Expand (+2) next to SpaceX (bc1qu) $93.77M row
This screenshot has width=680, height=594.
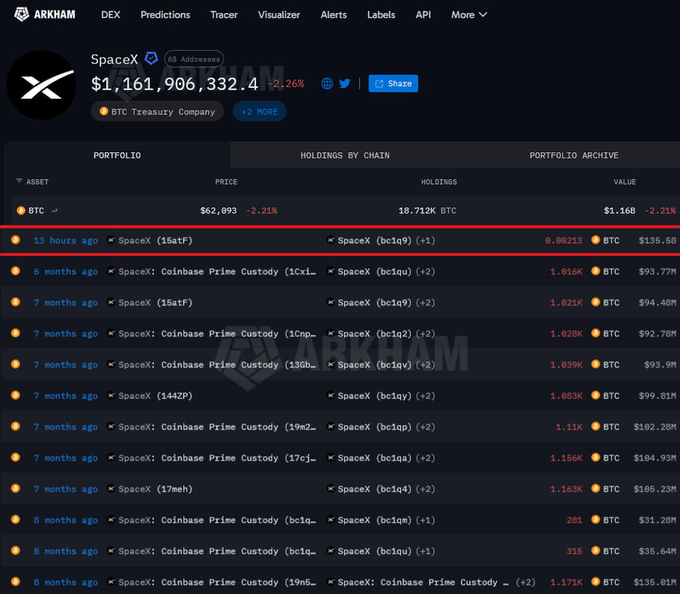click(x=425, y=271)
